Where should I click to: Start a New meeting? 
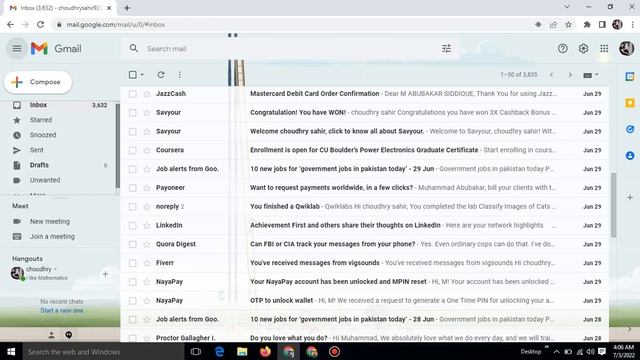[49, 222]
